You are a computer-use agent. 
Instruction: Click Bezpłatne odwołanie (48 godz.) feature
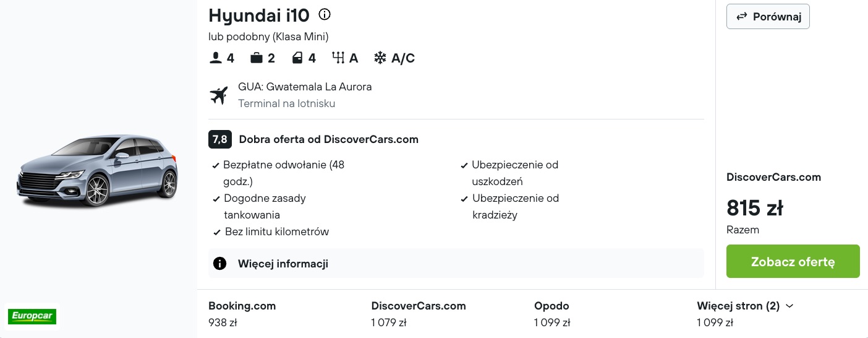[284, 173]
